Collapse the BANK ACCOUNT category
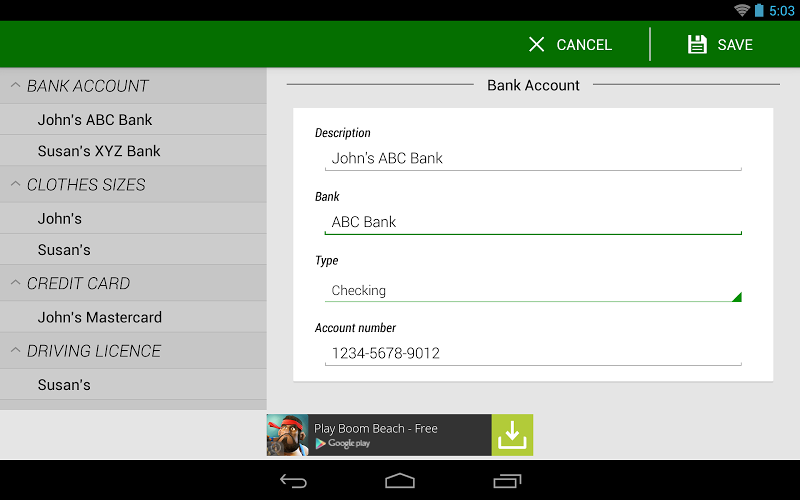This screenshot has height=500, width=800. (x=16, y=86)
